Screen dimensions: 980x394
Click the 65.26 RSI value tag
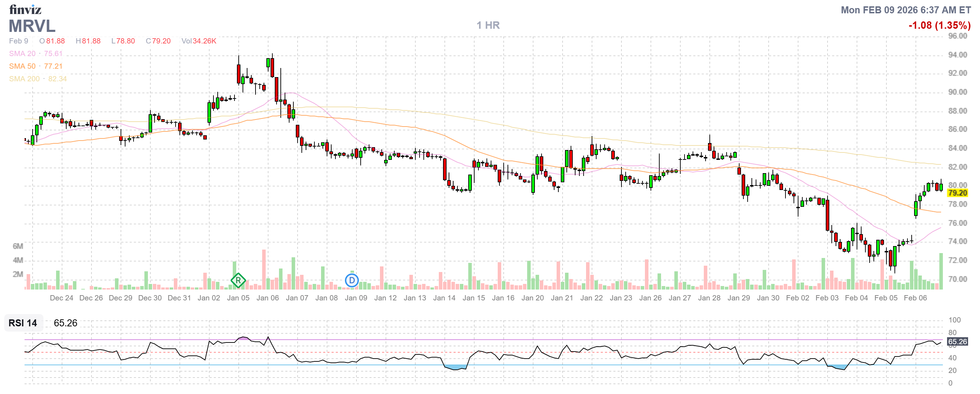[x=957, y=341]
